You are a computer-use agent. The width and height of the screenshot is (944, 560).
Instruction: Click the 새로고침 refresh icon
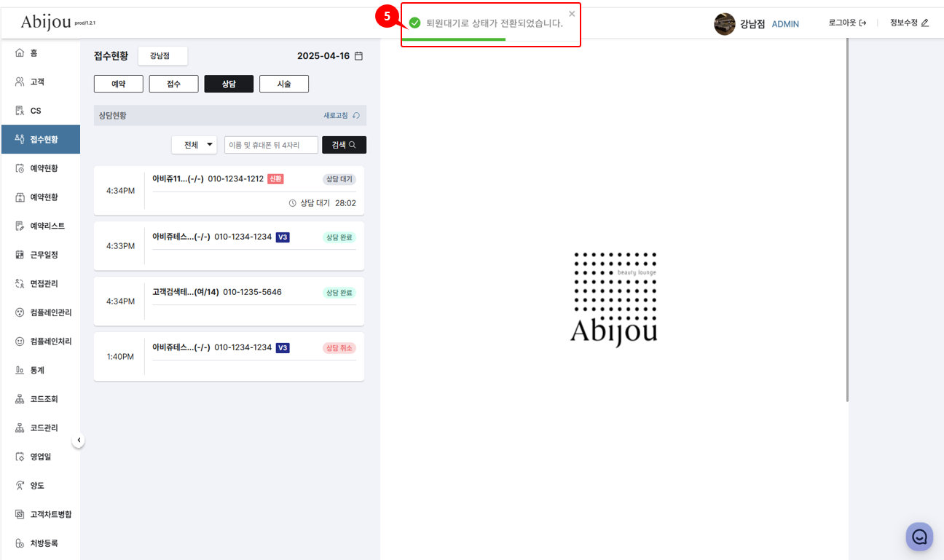click(x=356, y=115)
